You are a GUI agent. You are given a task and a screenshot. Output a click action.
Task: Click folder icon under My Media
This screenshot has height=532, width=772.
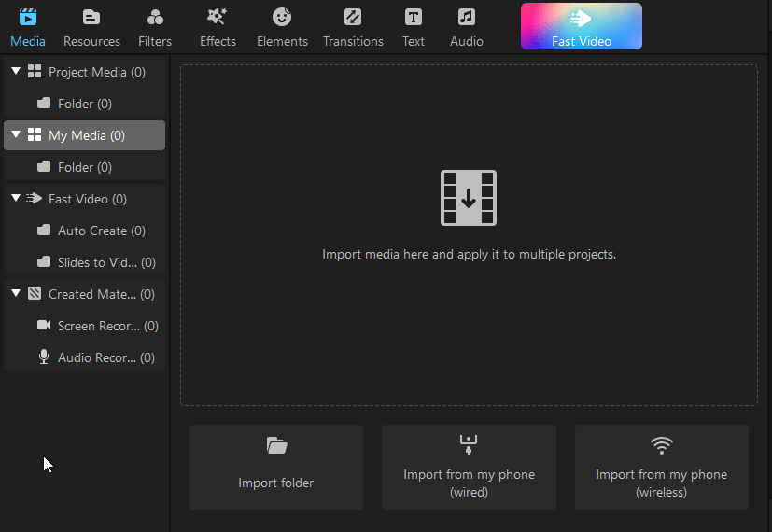[44, 166]
